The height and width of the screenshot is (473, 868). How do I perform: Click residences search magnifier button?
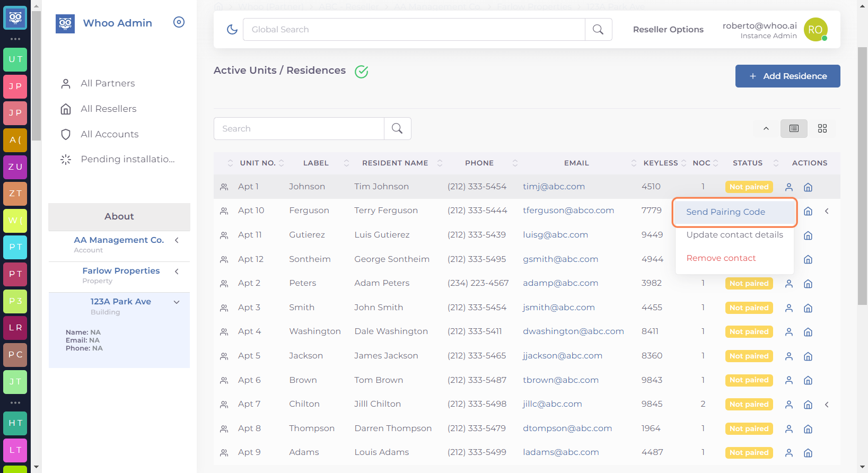point(397,128)
